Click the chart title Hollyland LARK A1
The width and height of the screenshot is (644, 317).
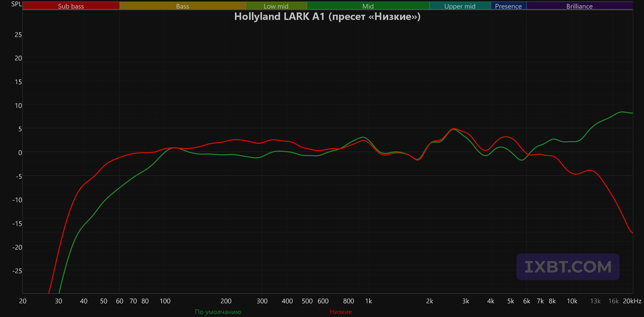point(327,16)
